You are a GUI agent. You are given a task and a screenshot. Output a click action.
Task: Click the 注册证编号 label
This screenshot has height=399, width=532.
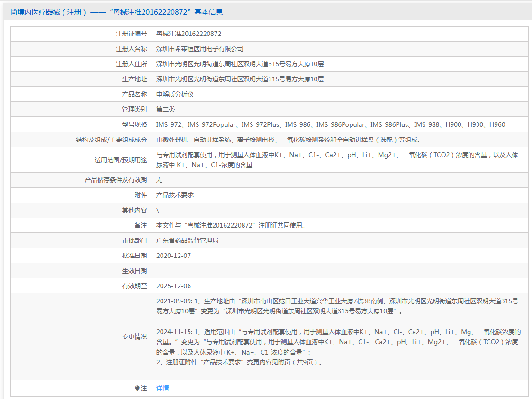pyautogui.click(x=131, y=34)
